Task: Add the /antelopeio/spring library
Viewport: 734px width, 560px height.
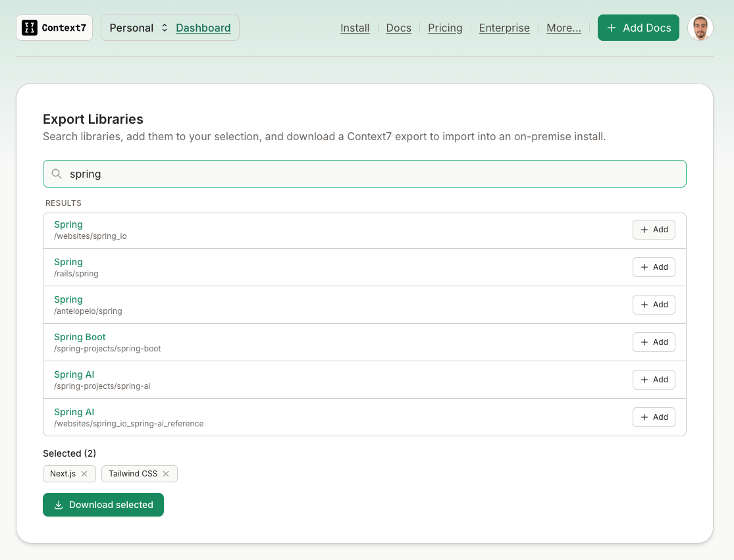Action: point(654,305)
